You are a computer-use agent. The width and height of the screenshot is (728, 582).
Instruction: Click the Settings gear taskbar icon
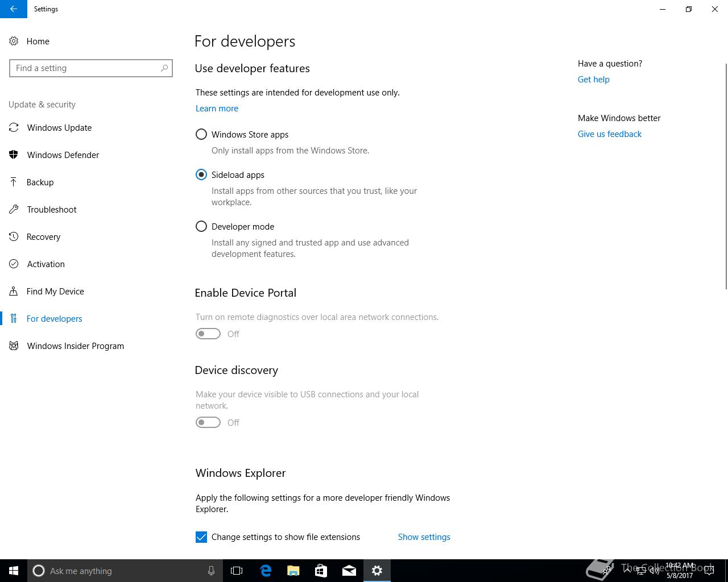[377, 571]
